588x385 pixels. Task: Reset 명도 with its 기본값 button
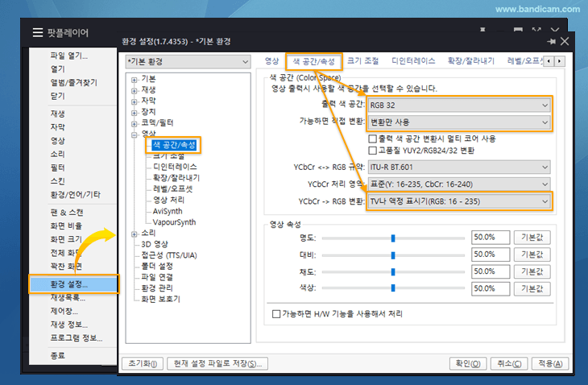tap(532, 238)
